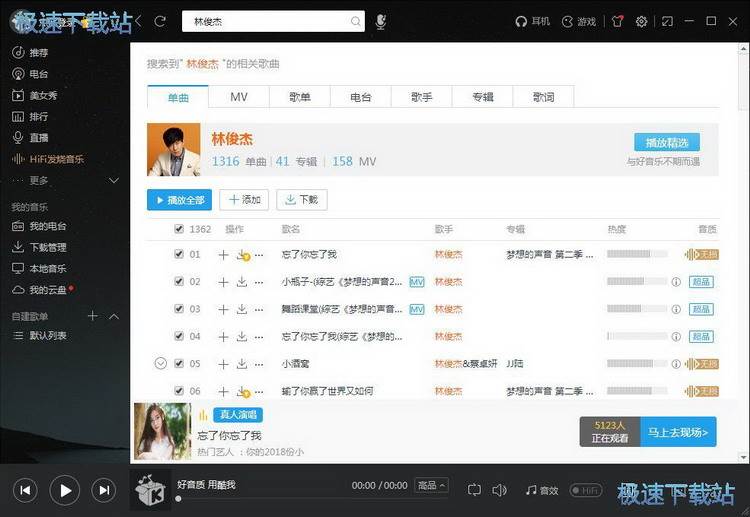
Task: Switch to the 歌词 tab
Action: 543,97
